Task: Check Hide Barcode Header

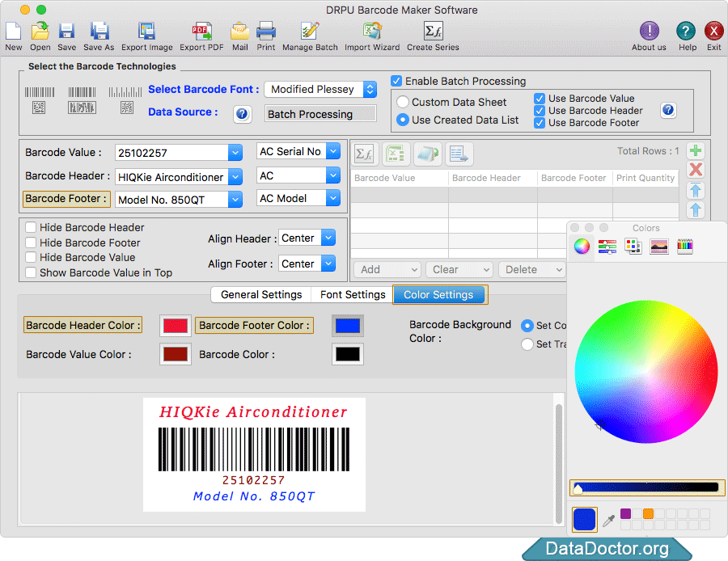Action: pyautogui.click(x=31, y=227)
